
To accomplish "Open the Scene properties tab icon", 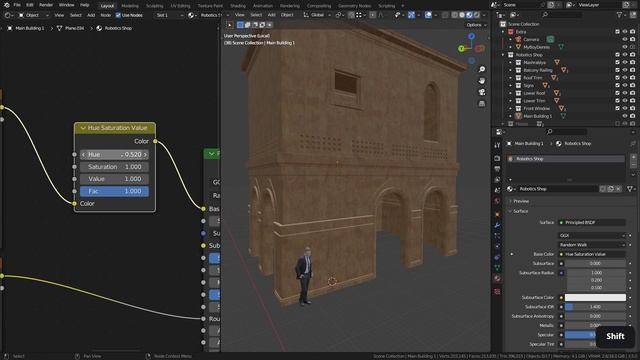I will click(497, 190).
